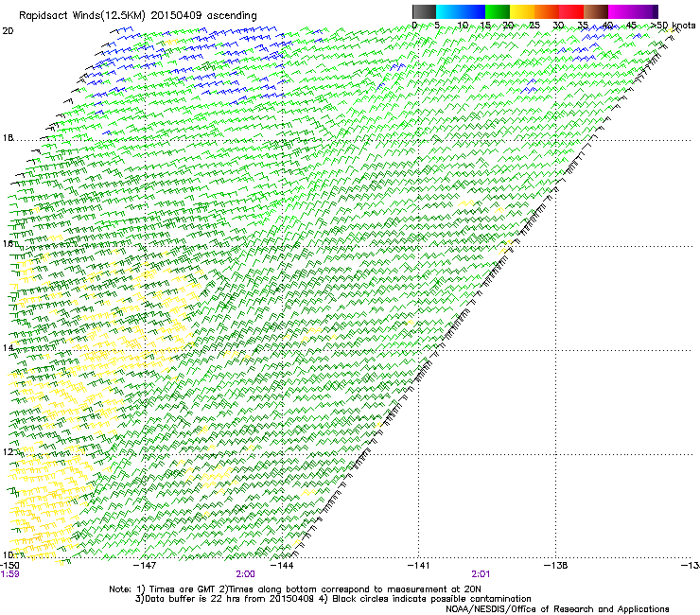This screenshot has height=615, width=700.
Task: Click the 'Data buffer is 22 hrs' note line
Action: point(333,599)
